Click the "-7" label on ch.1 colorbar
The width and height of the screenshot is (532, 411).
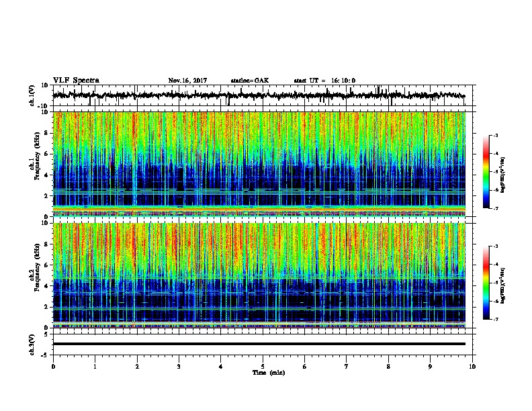[x=496, y=208]
